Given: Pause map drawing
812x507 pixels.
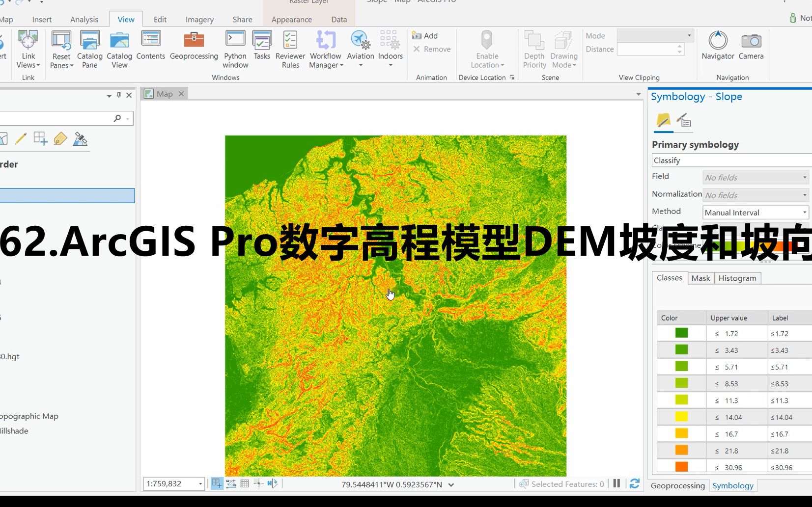Looking at the screenshot, I should point(616,484).
